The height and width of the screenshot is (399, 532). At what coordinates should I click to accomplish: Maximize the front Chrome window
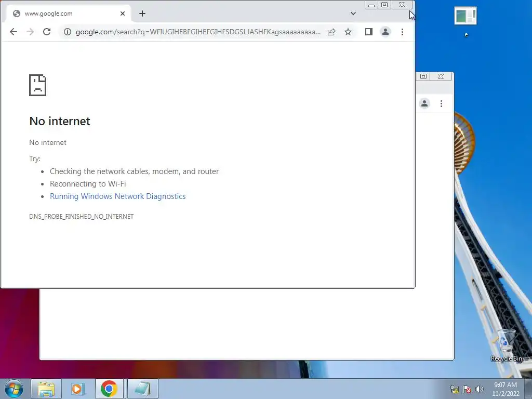pos(384,5)
